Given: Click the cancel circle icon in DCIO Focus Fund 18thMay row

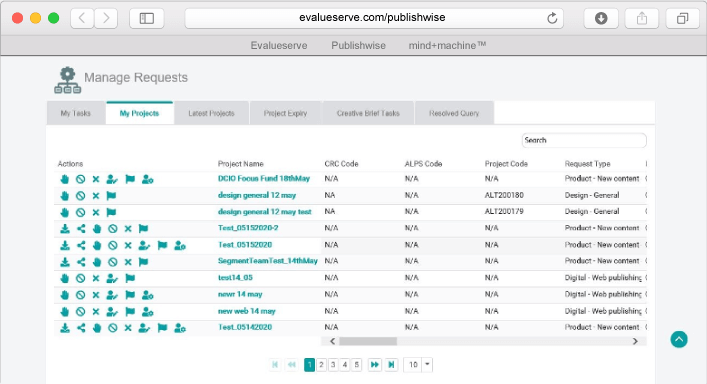Looking at the screenshot, I should [80, 179].
